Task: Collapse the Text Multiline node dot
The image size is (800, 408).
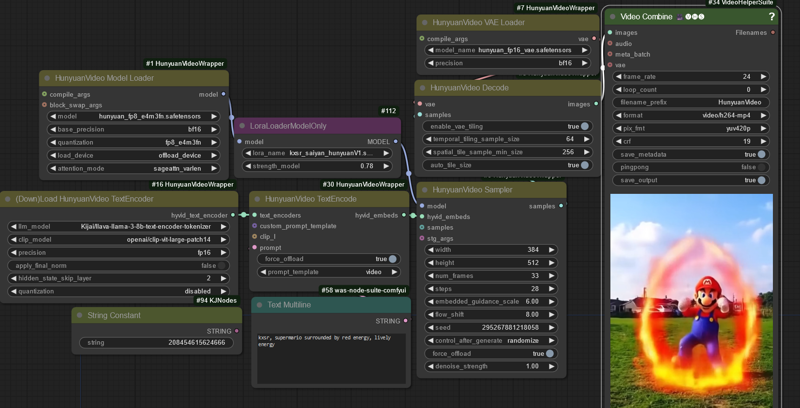Action: pos(259,304)
